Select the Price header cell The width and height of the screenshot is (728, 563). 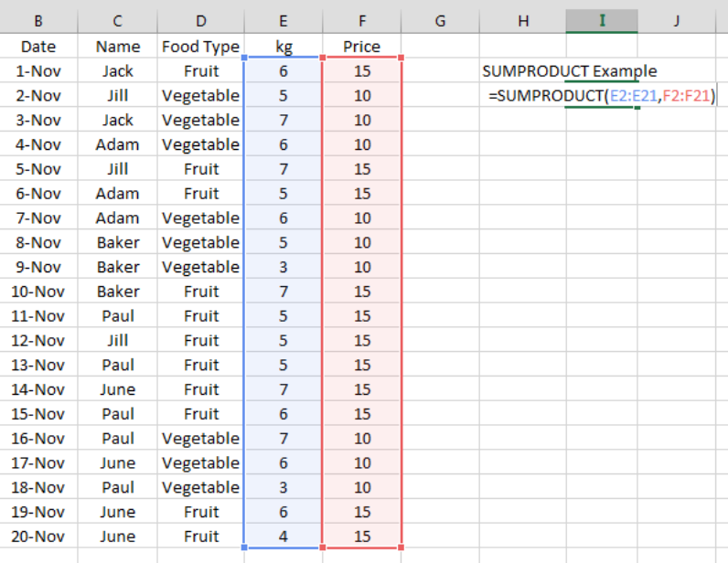coord(361,47)
